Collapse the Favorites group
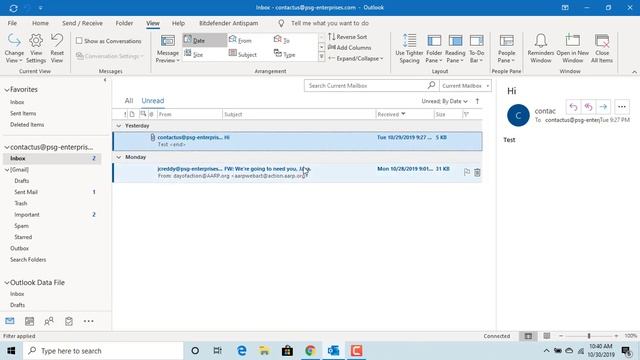Screen dimensions: 640x360 (7, 89)
